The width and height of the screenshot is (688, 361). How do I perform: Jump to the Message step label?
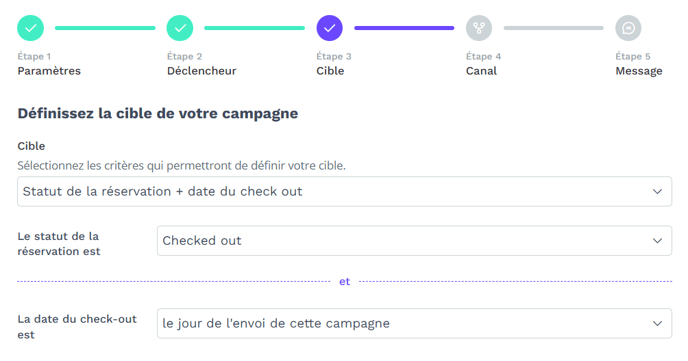click(x=639, y=71)
